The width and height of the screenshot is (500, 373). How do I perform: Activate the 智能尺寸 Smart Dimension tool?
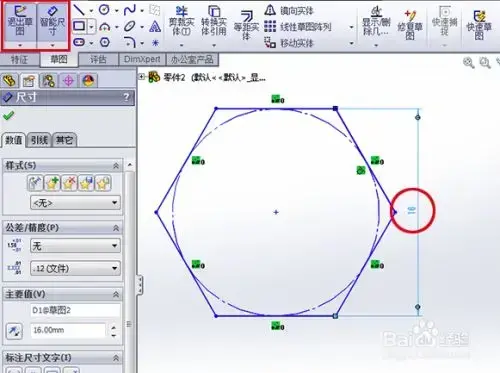coord(53,22)
